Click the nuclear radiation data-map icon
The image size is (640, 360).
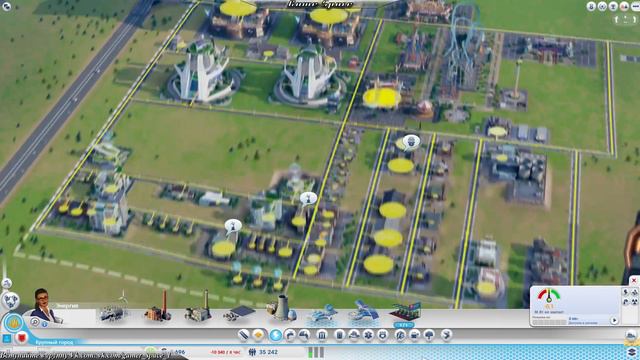pos(635,302)
